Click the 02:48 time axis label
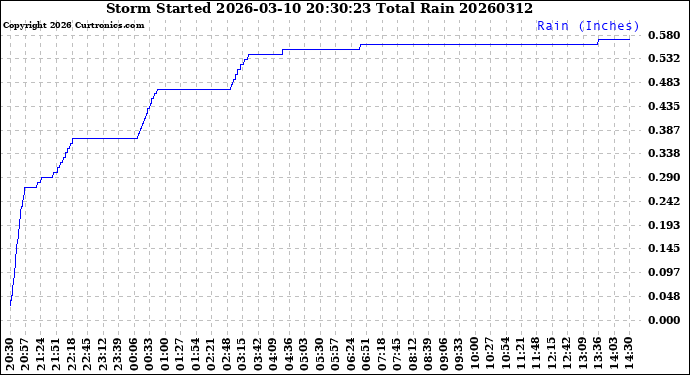Image resolution: width=690 pixels, height=375 pixels. tap(226, 354)
